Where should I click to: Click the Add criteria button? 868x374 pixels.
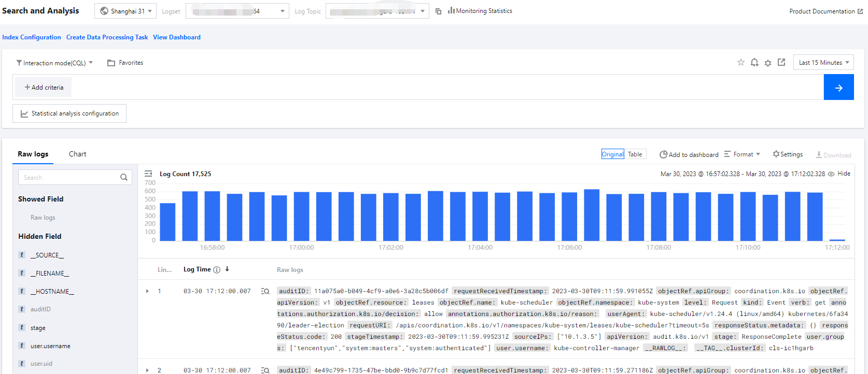[44, 88]
